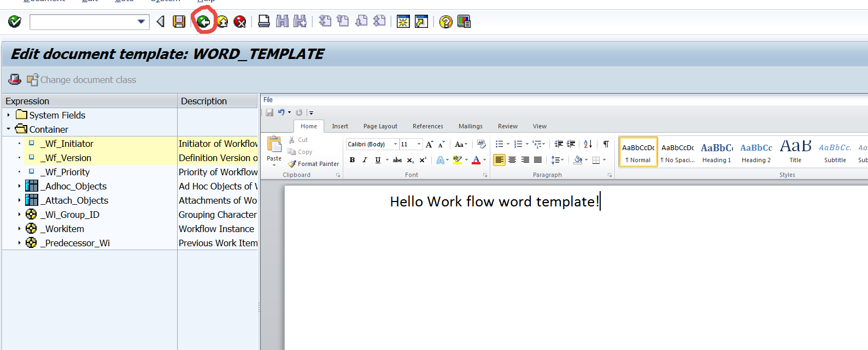Image resolution: width=868 pixels, height=350 pixels.
Task: Click the Word quick-access Save icon
Action: 269,112
